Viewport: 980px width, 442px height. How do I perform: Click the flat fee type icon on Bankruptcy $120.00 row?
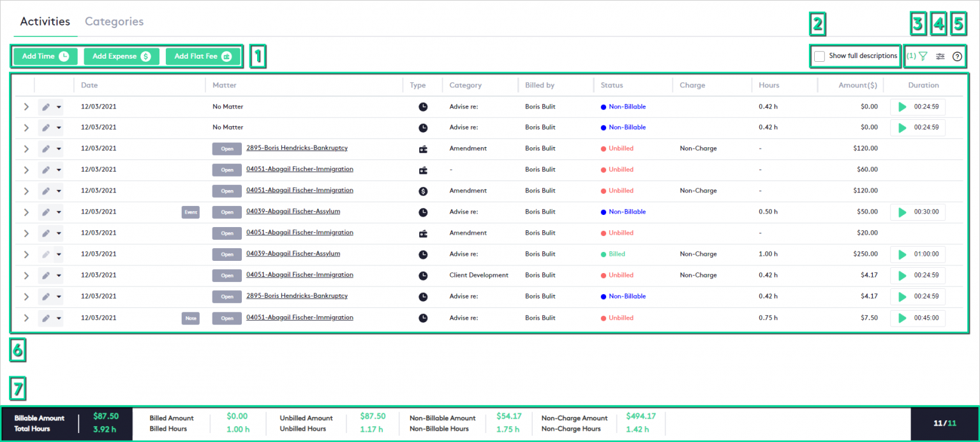click(x=423, y=149)
